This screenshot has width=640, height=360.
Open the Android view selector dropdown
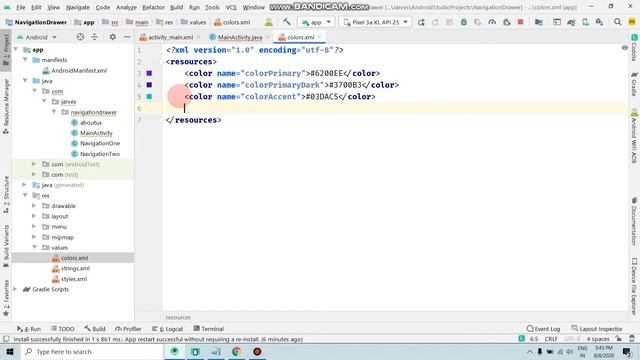(x=37, y=37)
